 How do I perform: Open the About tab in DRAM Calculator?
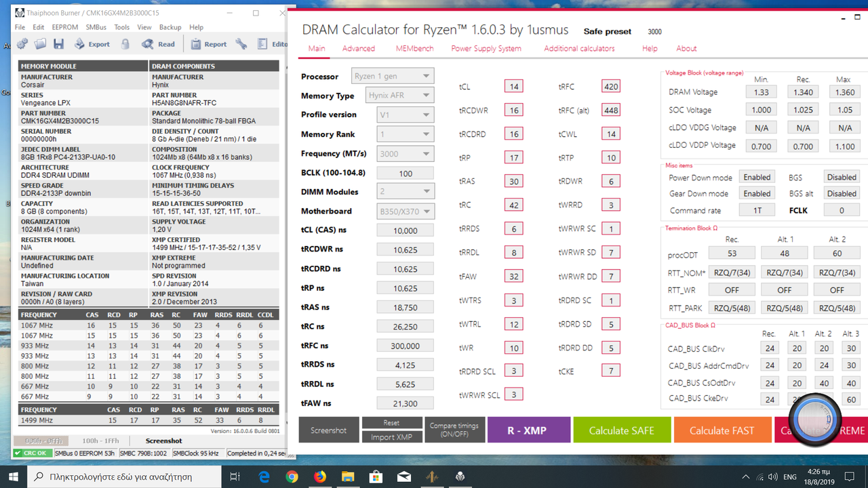pyautogui.click(x=686, y=48)
